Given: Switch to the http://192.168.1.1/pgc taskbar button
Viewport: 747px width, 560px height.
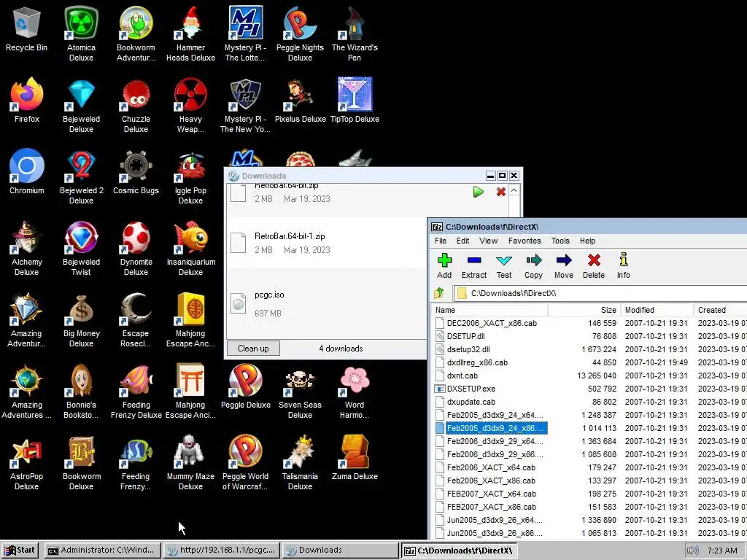Looking at the screenshot, I should coord(221,551).
